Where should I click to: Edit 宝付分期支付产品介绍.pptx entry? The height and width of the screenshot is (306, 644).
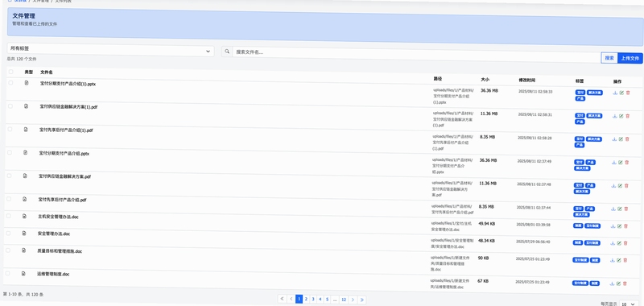(620, 163)
